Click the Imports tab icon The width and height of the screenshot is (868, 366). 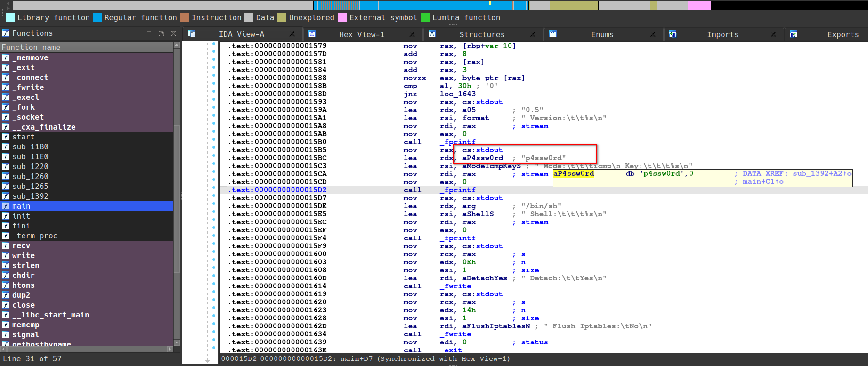point(673,34)
